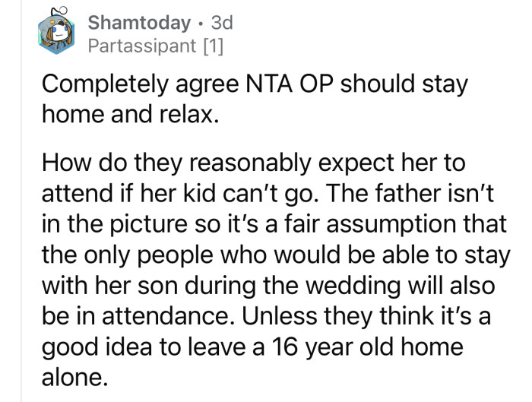Open Shamtoday's avatar icon

(56, 32)
